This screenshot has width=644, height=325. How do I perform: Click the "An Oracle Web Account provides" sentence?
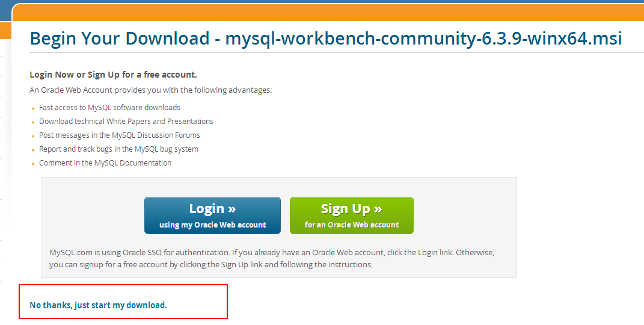[x=151, y=90]
